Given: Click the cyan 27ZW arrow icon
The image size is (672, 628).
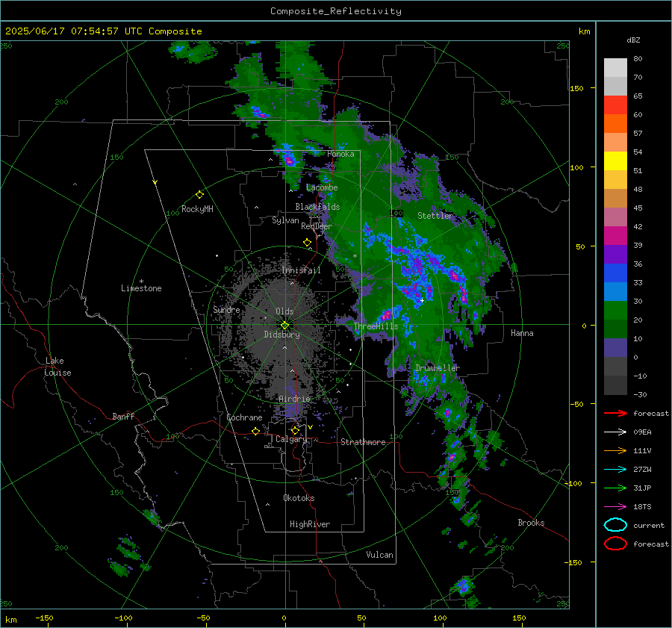Looking at the screenshot, I should 615,470.
